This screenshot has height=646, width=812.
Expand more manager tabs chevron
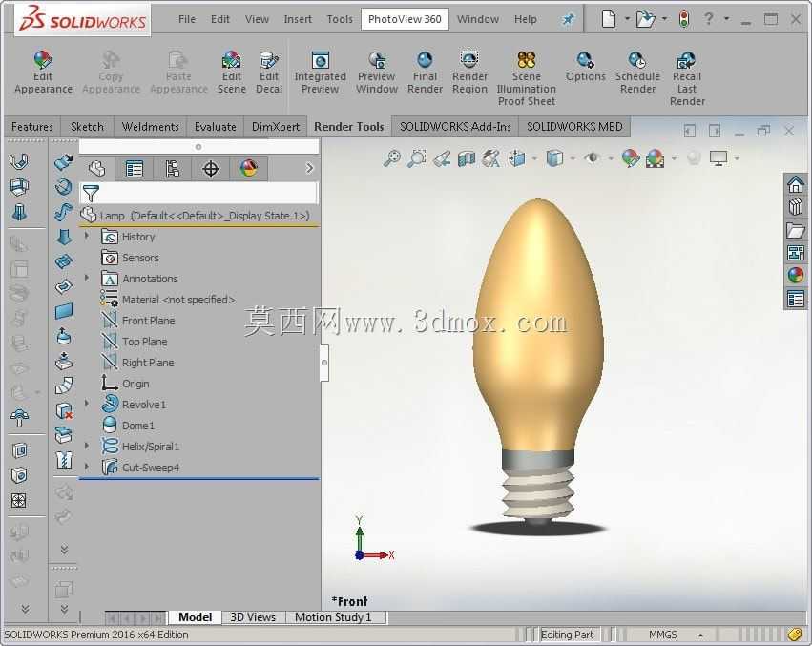(x=309, y=168)
